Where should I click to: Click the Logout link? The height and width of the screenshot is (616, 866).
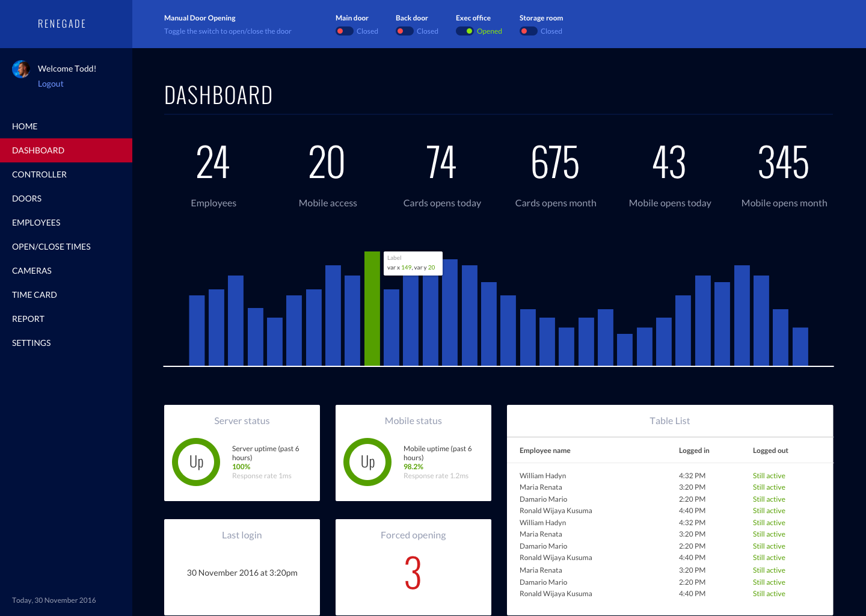pos(51,84)
